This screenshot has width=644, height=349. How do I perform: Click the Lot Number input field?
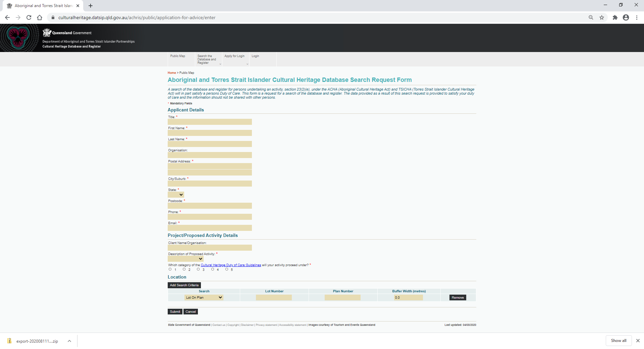point(274,298)
